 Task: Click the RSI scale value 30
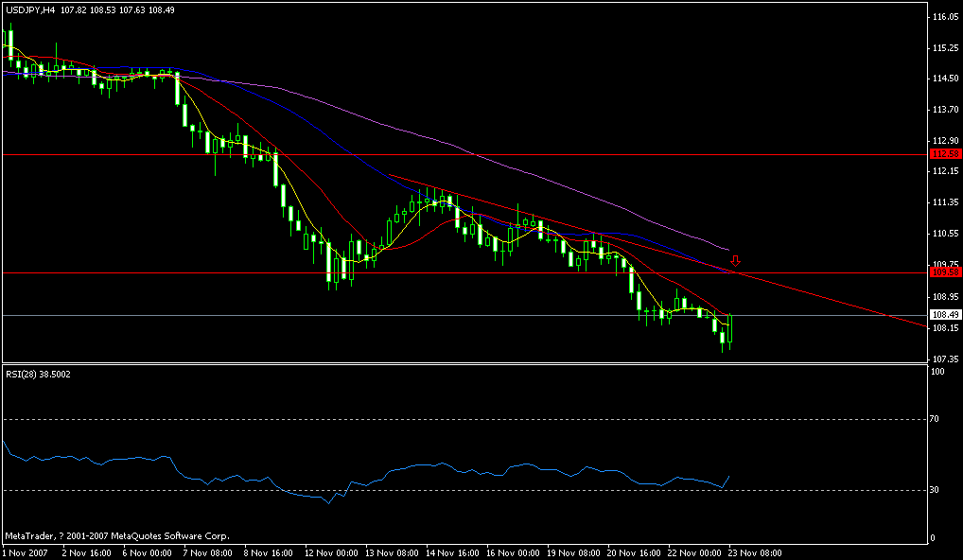(x=935, y=489)
